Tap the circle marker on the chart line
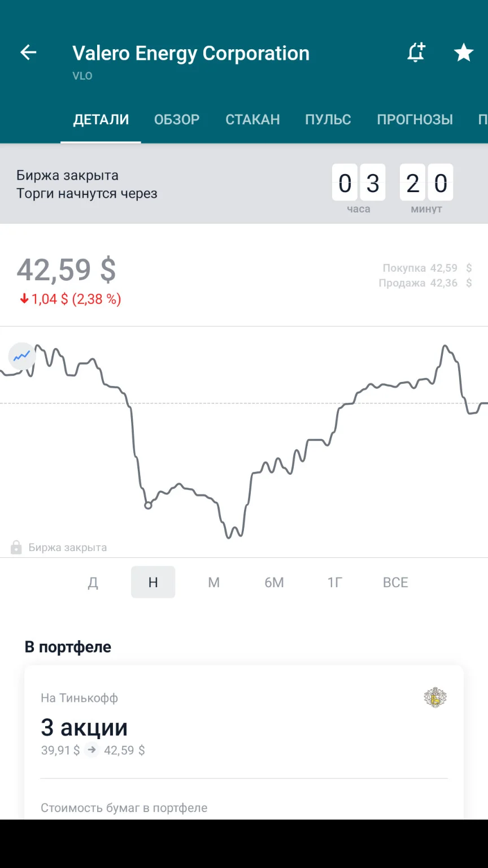Viewport: 488px width, 868px height. 148,506
